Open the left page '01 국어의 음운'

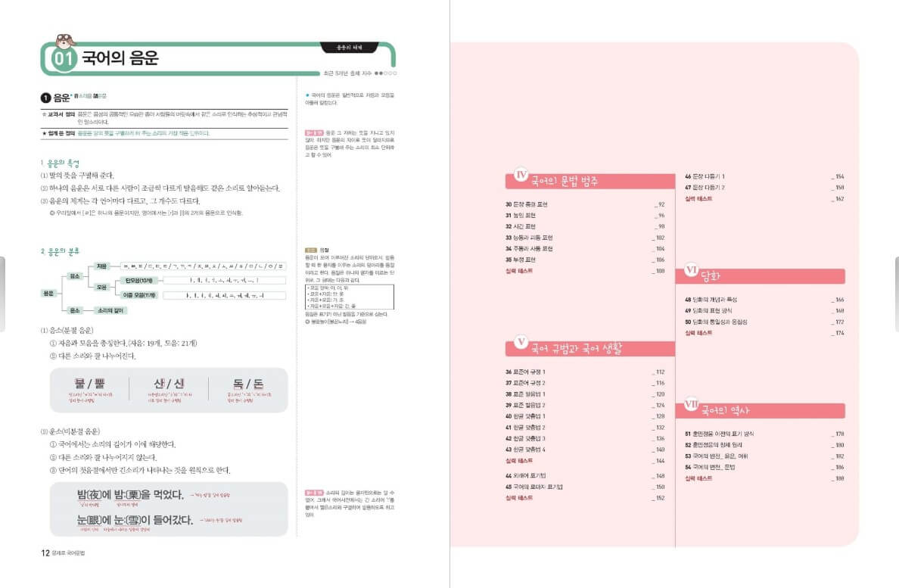click(225, 294)
